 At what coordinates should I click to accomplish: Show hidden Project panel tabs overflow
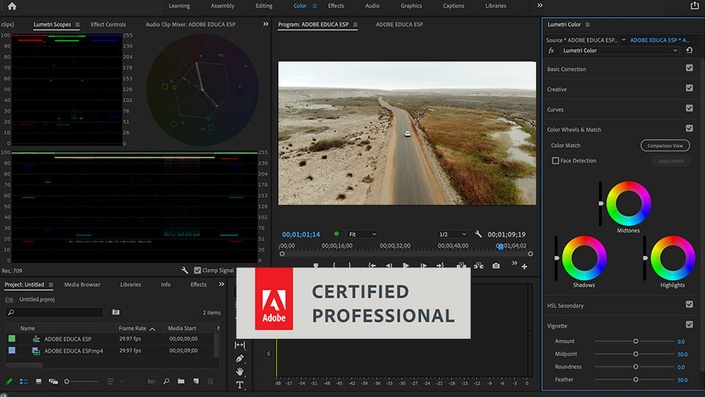[x=221, y=284]
